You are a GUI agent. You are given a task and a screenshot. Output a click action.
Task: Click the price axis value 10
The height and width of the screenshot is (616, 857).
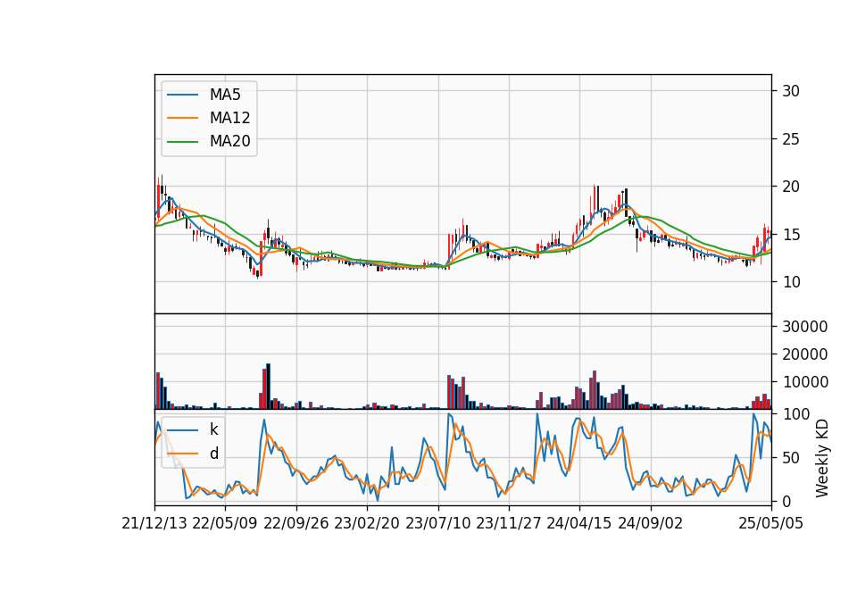click(x=791, y=282)
